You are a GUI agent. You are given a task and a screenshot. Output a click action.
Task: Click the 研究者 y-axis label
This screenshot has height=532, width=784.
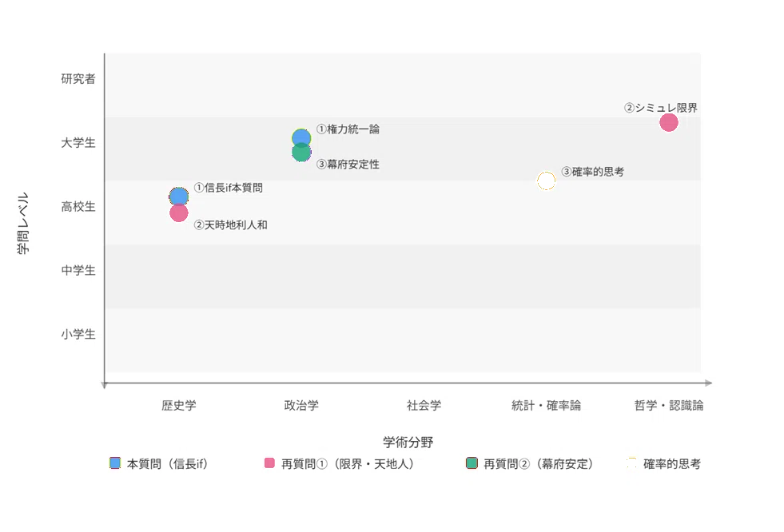point(78,79)
